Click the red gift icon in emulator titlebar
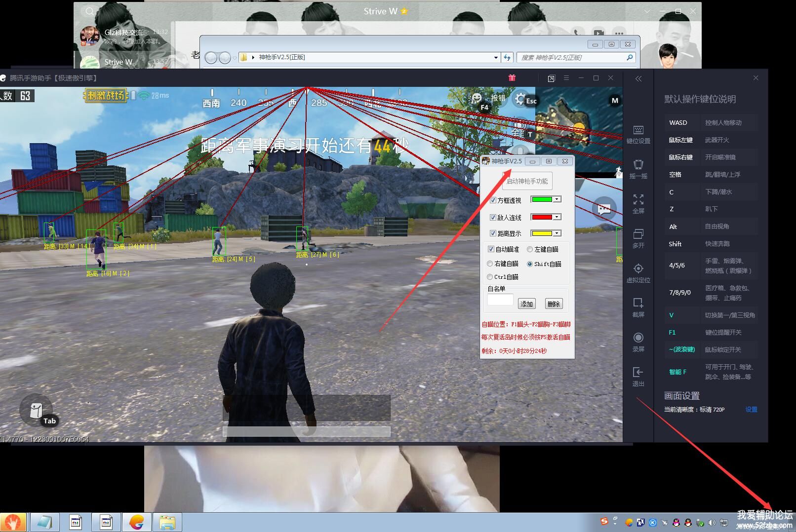This screenshot has height=532, width=796. coord(512,78)
